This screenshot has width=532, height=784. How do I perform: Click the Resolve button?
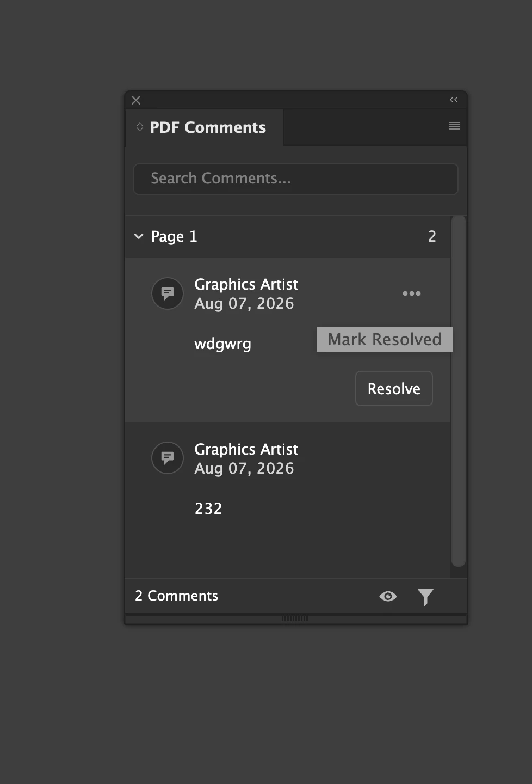(x=394, y=389)
